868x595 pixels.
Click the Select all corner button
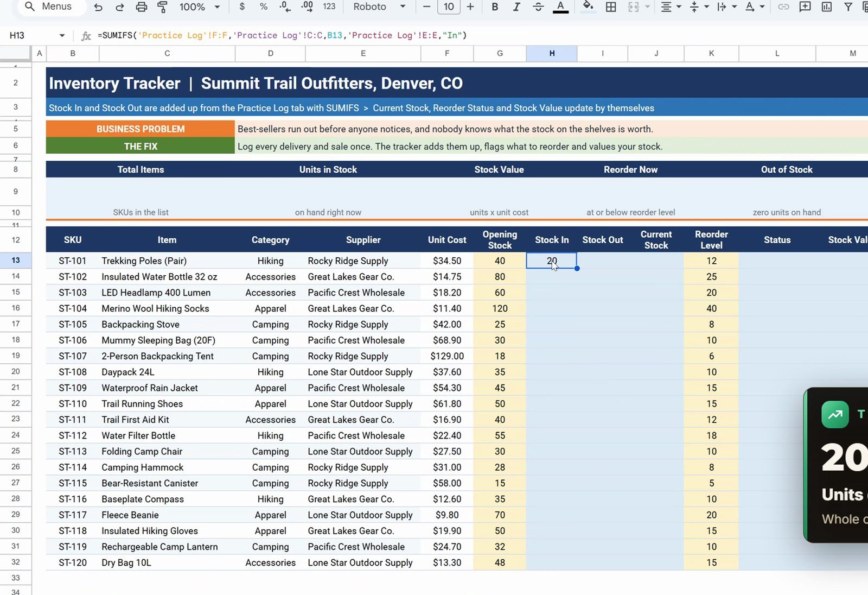pyautogui.click(x=15, y=53)
